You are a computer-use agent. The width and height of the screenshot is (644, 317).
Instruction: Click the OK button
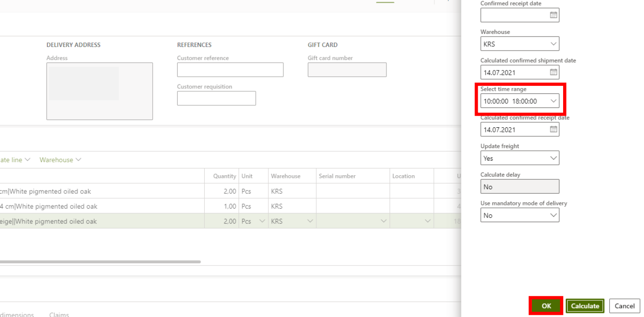(x=546, y=306)
